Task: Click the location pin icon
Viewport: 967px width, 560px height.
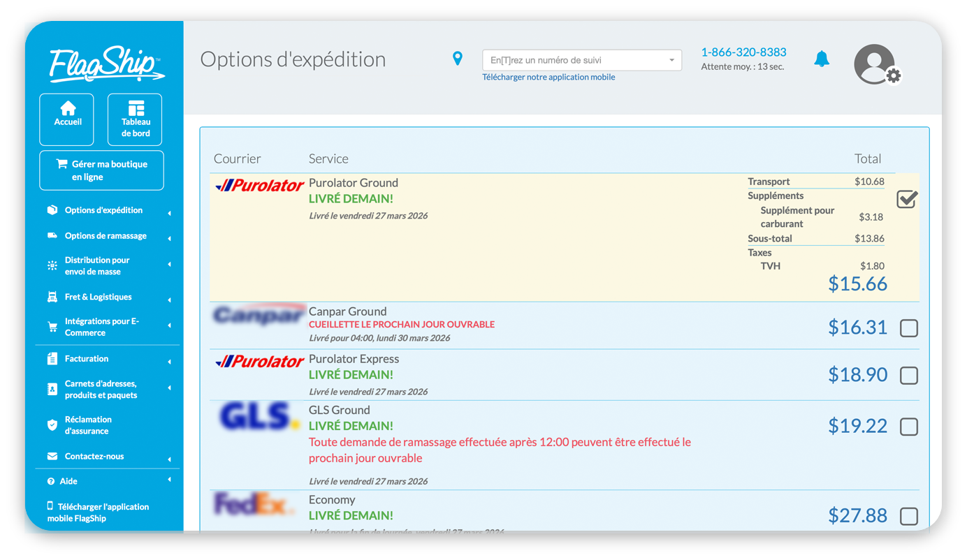Action: [x=458, y=59]
